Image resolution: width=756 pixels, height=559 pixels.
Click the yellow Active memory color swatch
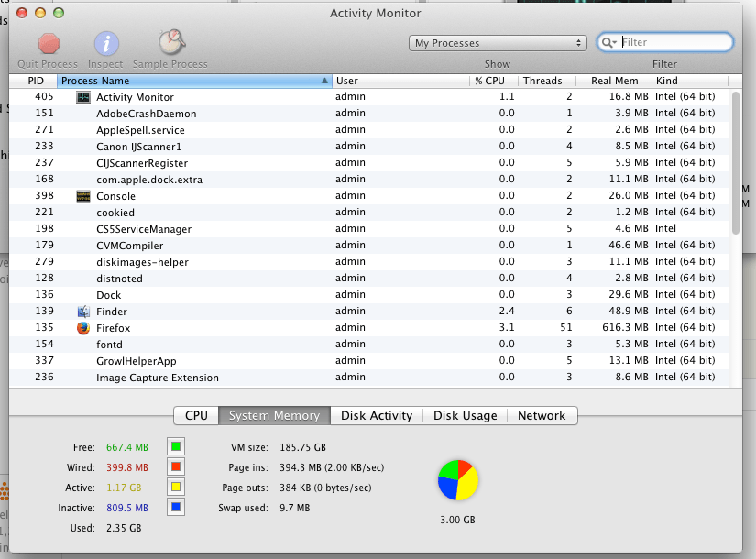point(176,488)
